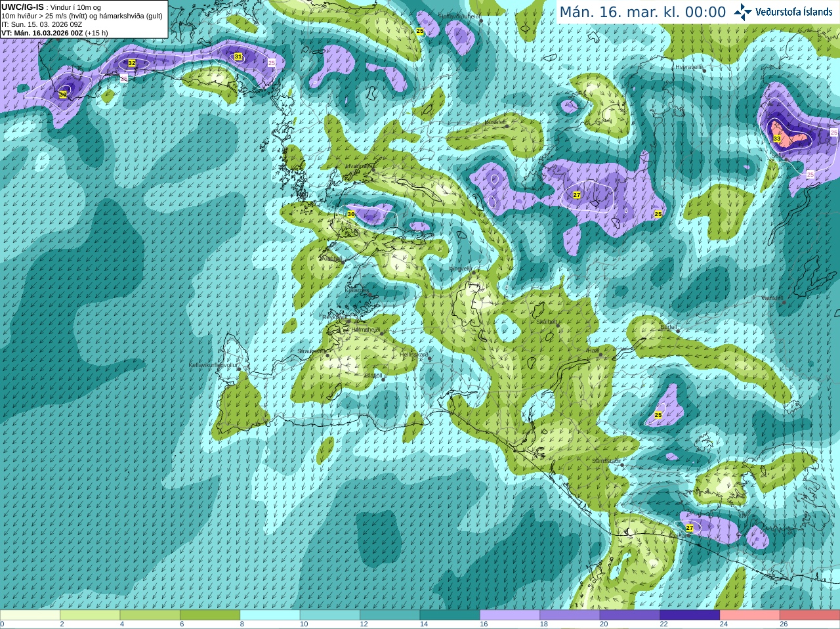The image size is (840, 629).
Task: Click the Sámsstaðir station label
Action: tap(605, 461)
